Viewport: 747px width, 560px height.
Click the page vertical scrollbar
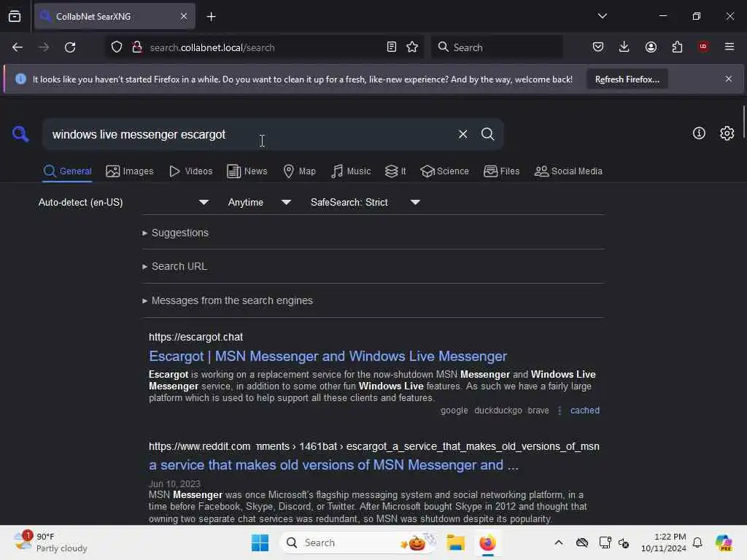click(743, 122)
